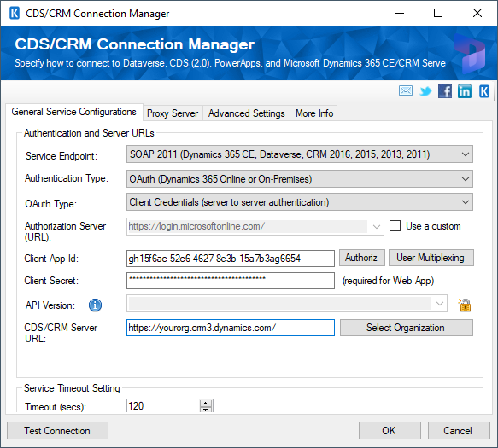Click the "(required for Web App)" text
This screenshot has width=498, height=448.
click(388, 281)
